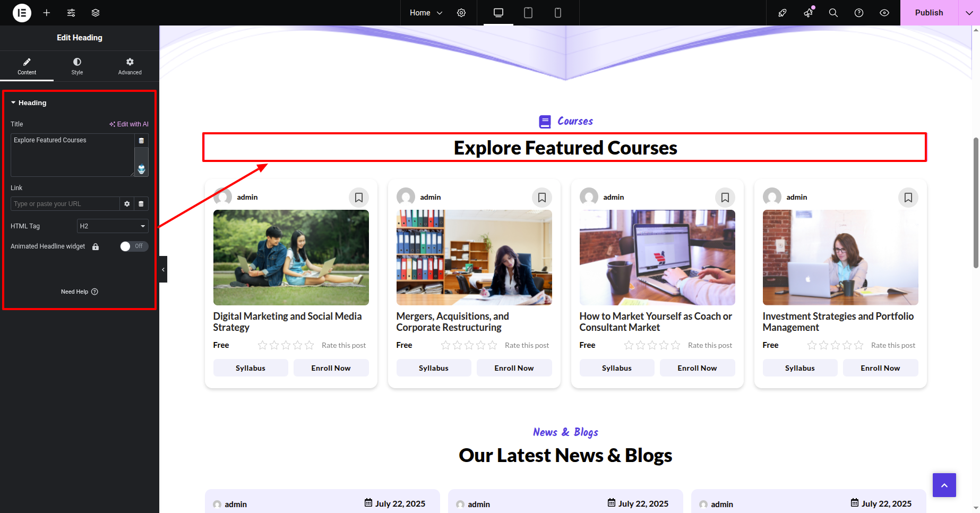
Task: Select the Explore Featured Courses heading
Action: [x=565, y=148]
